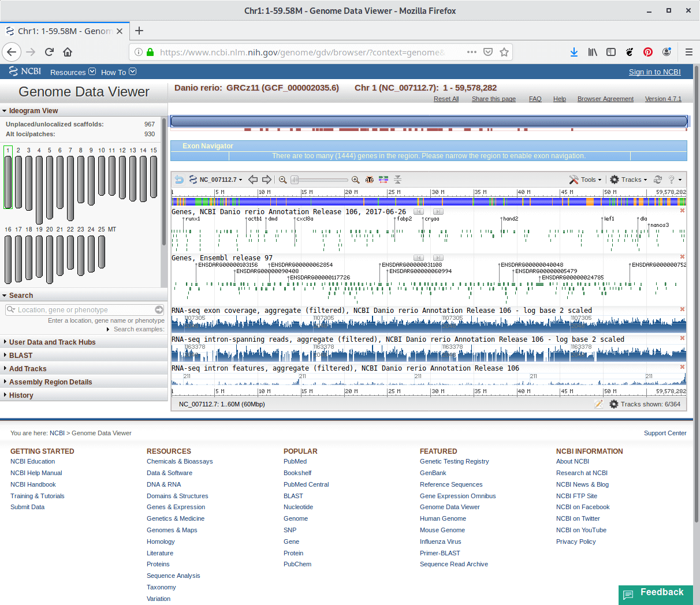
Task: Open the Tools hammer-wrench menu icon
Action: tap(574, 179)
